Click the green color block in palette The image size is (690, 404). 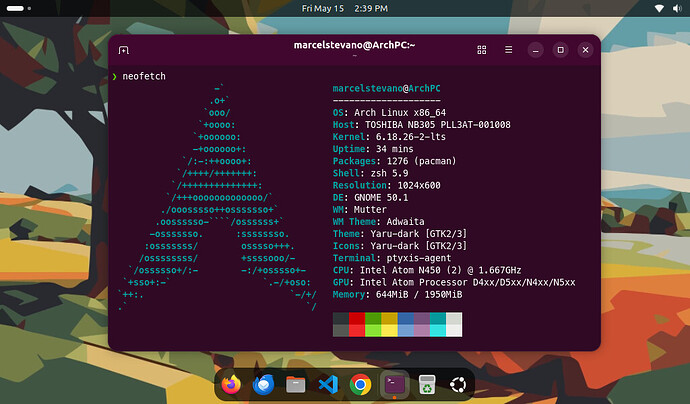pyautogui.click(x=373, y=325)
